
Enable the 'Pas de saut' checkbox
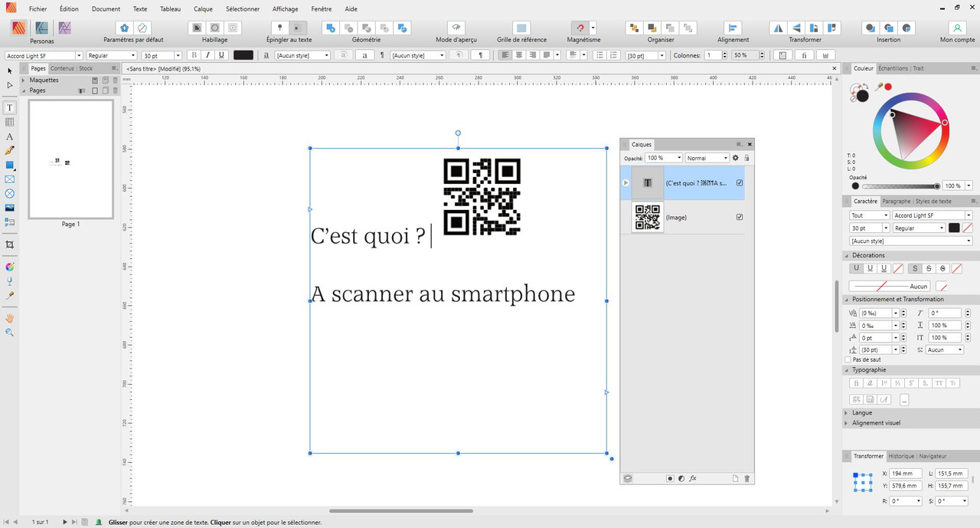tap(848, 359)
